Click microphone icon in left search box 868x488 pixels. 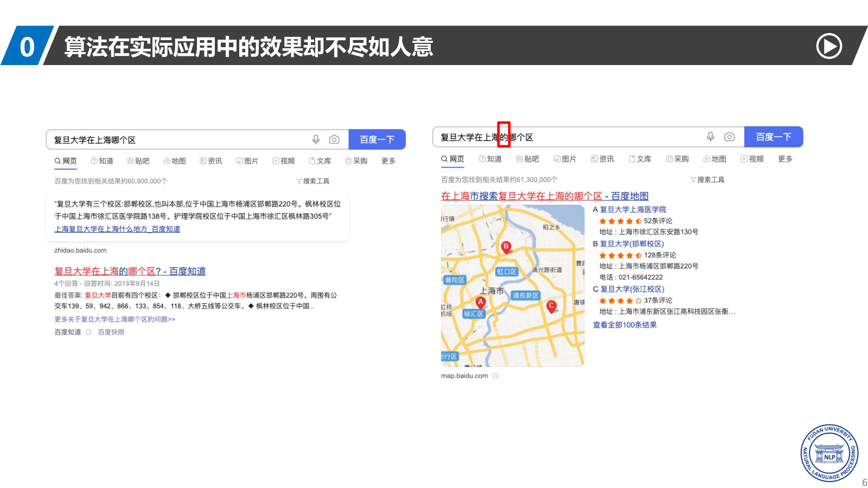pos(316,139)
